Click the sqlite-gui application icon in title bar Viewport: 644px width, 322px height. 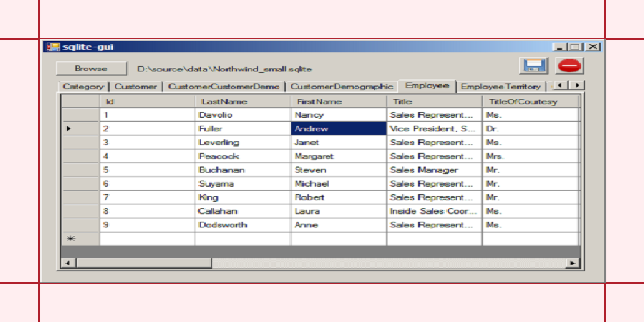(52, 46)
